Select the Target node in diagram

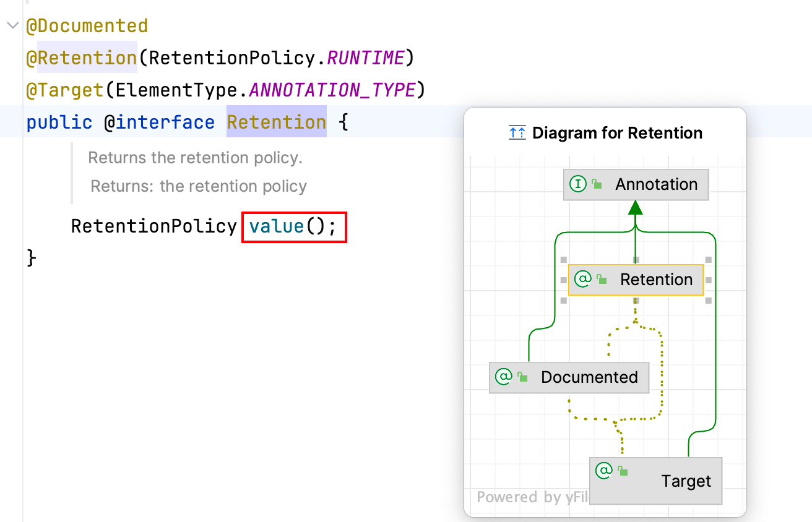coord(656,481)
